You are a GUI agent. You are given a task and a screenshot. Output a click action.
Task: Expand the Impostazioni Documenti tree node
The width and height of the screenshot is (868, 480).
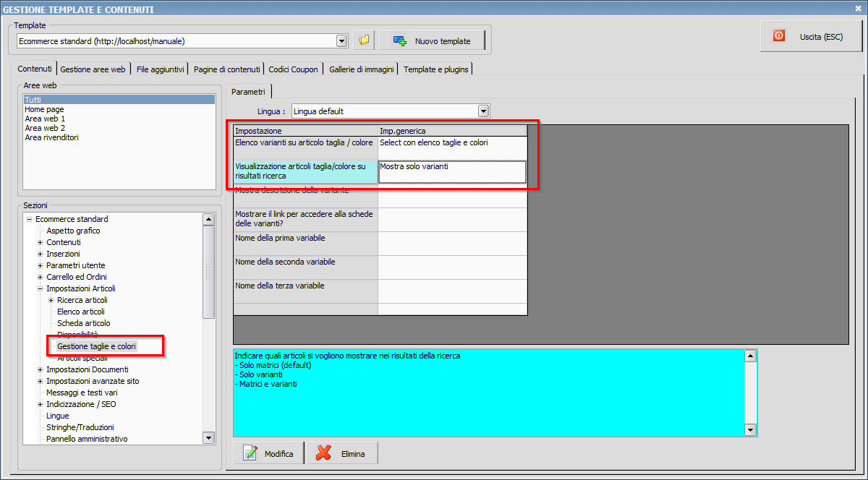40,369
